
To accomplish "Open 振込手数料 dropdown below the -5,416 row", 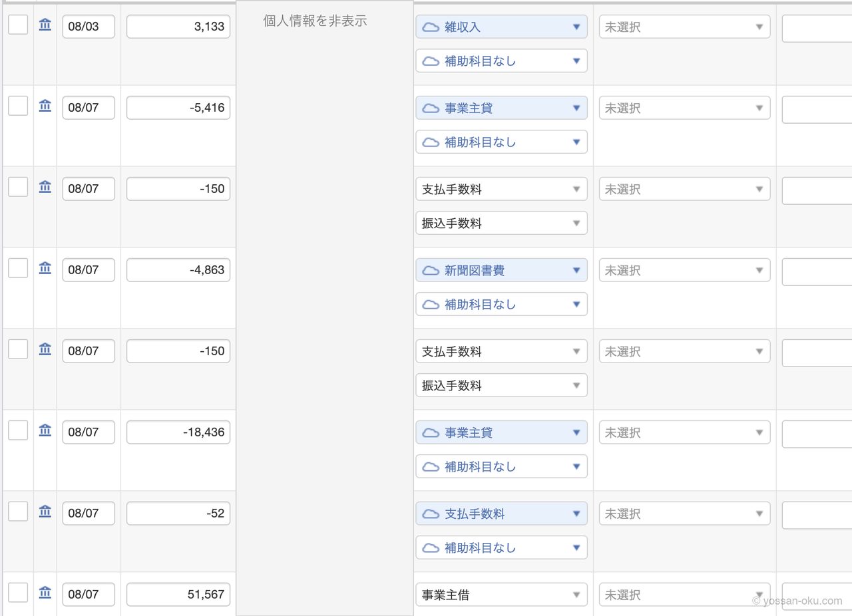I will pos(502,224).
